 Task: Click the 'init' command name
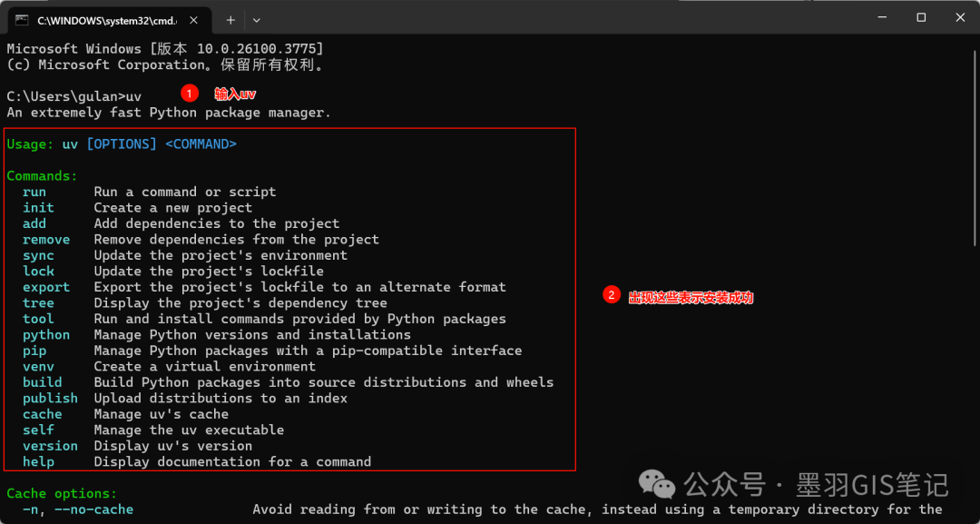coord(38,208)
